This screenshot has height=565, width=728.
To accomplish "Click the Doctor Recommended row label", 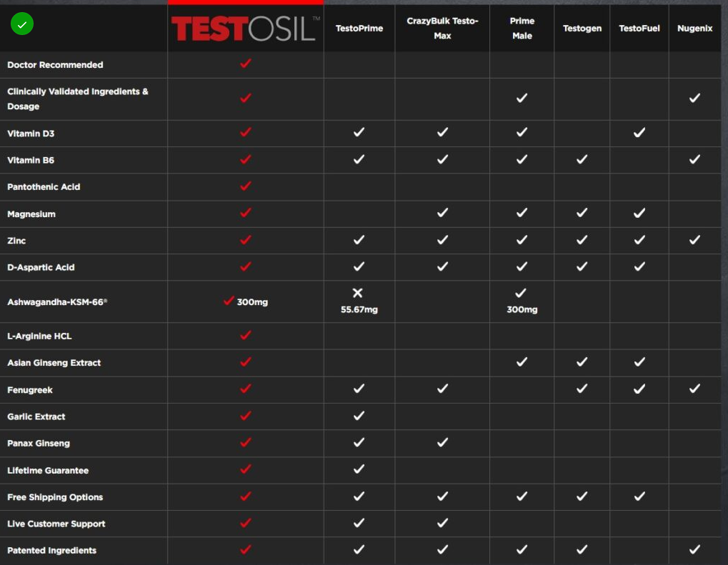I will (55, 64).
